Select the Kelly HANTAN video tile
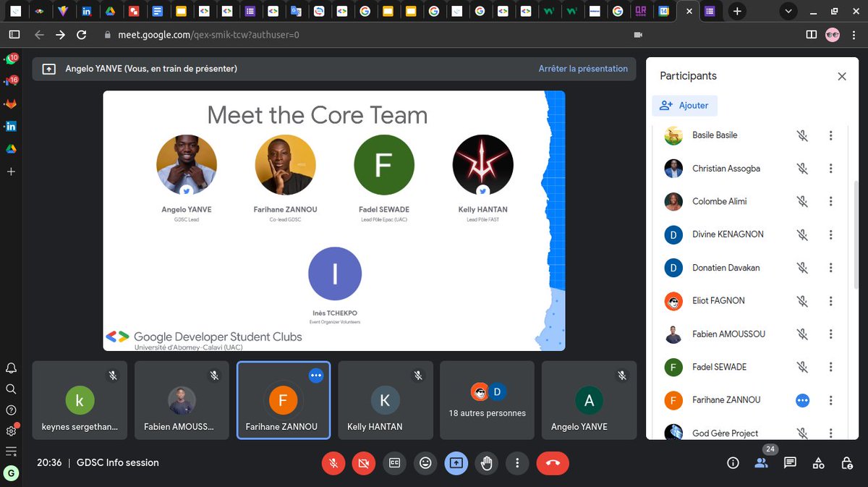Viewport: 868px width, 487px height. click(x=386, y=400)
